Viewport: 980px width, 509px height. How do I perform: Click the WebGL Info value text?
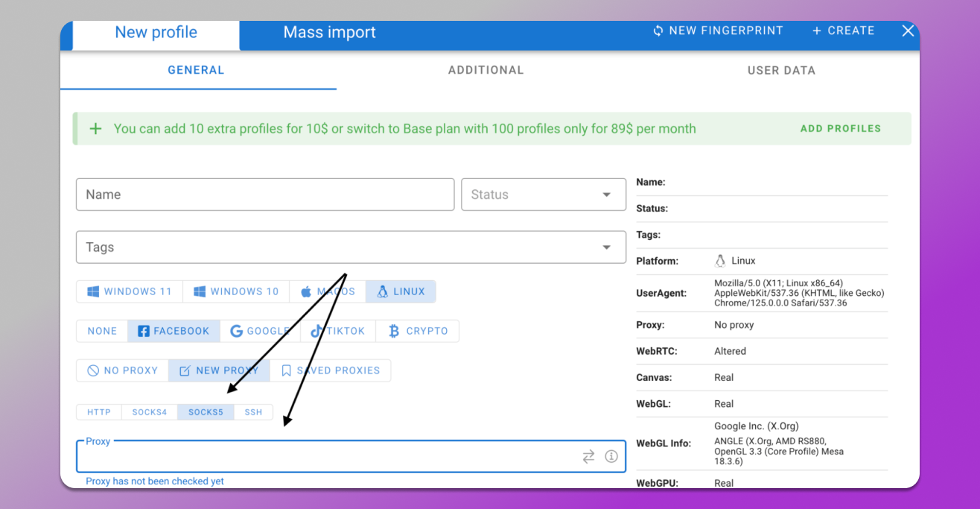coord(779,443)
